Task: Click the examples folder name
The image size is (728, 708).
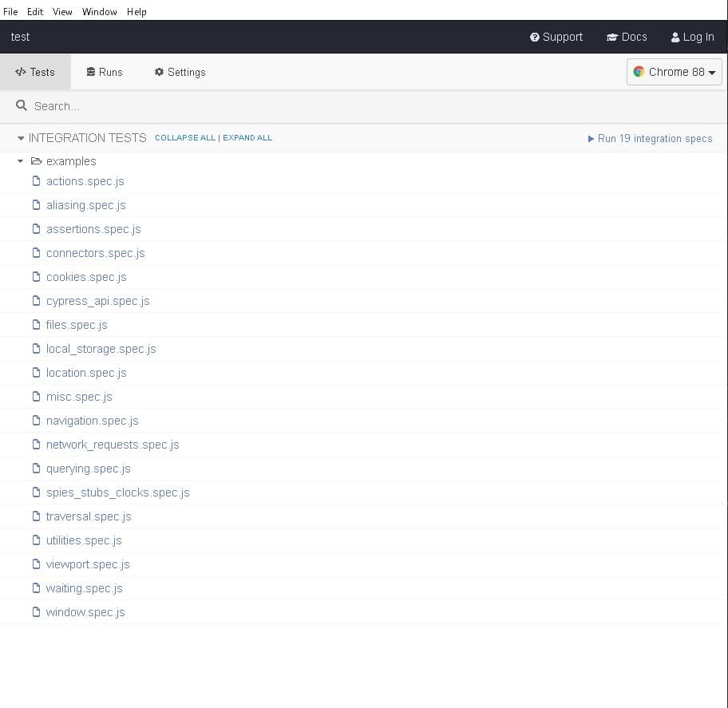Action: point(71,161)
